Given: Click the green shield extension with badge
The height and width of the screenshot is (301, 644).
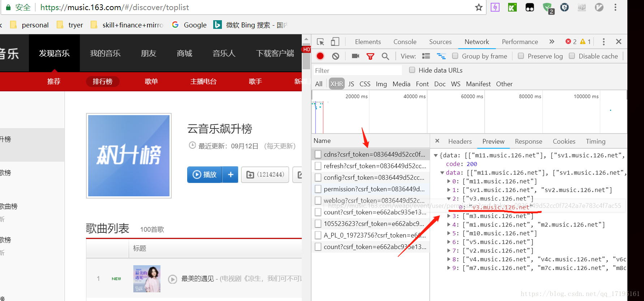Looking at the screenshot, I should click(548, 8).
